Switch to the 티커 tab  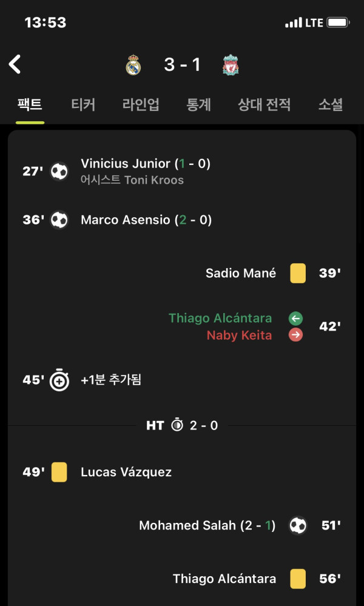click(83, 105)
